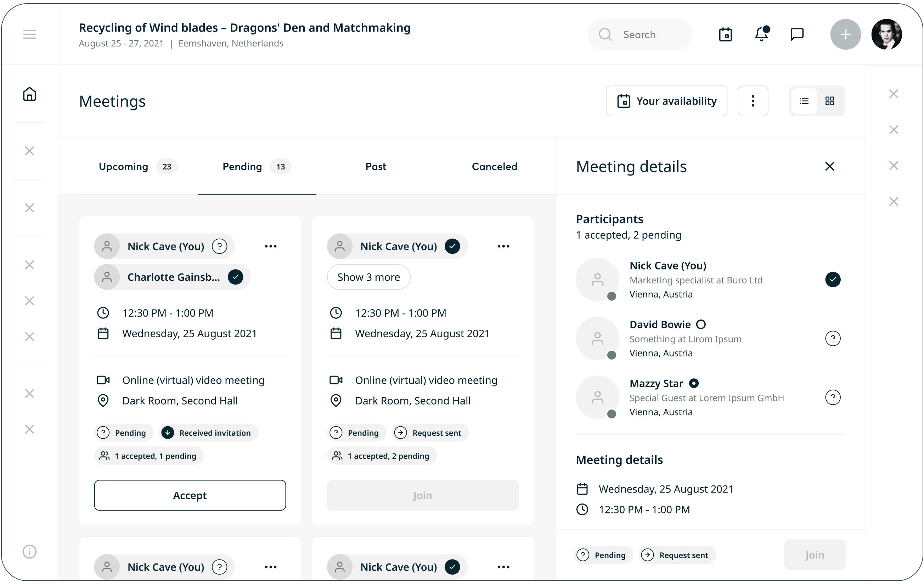
Task: Open options menu on Charlotte Gainsbourg meeting card
Action: [271, 246]
